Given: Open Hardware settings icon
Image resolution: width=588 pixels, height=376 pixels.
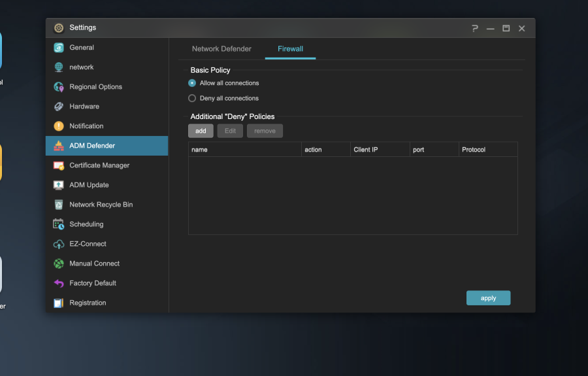Looking at the screenshot, I should coord(59,107).
